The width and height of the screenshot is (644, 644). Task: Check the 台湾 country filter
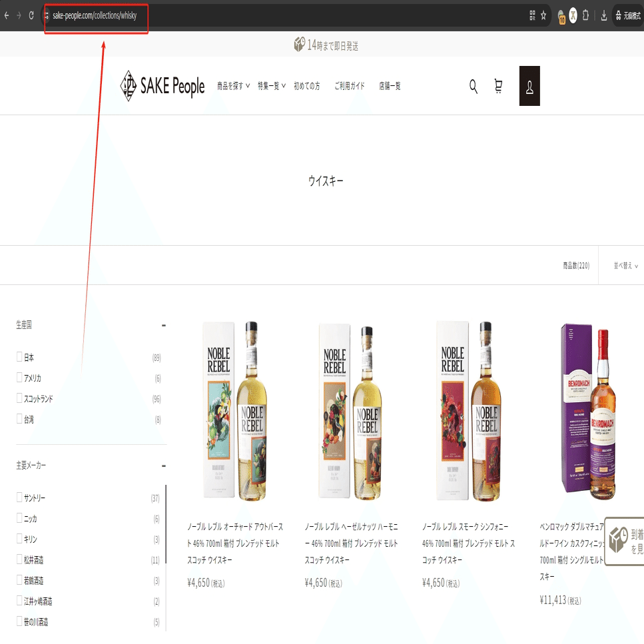(x=19, y=418)
